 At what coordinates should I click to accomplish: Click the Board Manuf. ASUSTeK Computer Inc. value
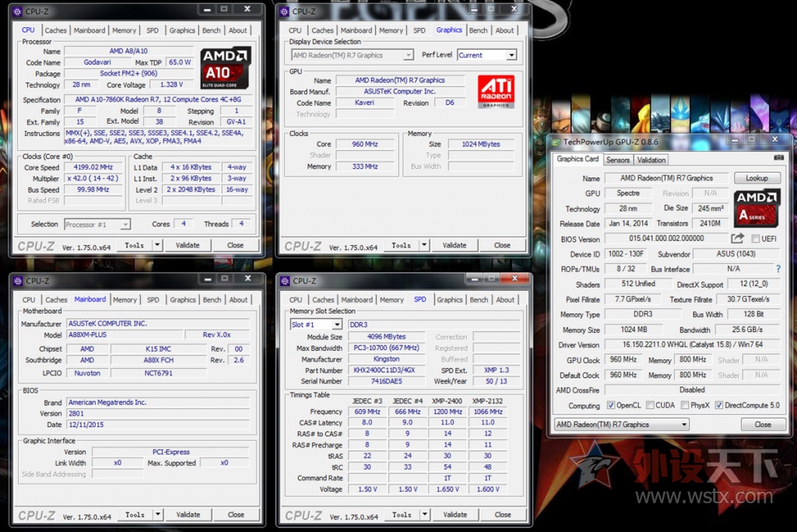click(x=399, y=92)
